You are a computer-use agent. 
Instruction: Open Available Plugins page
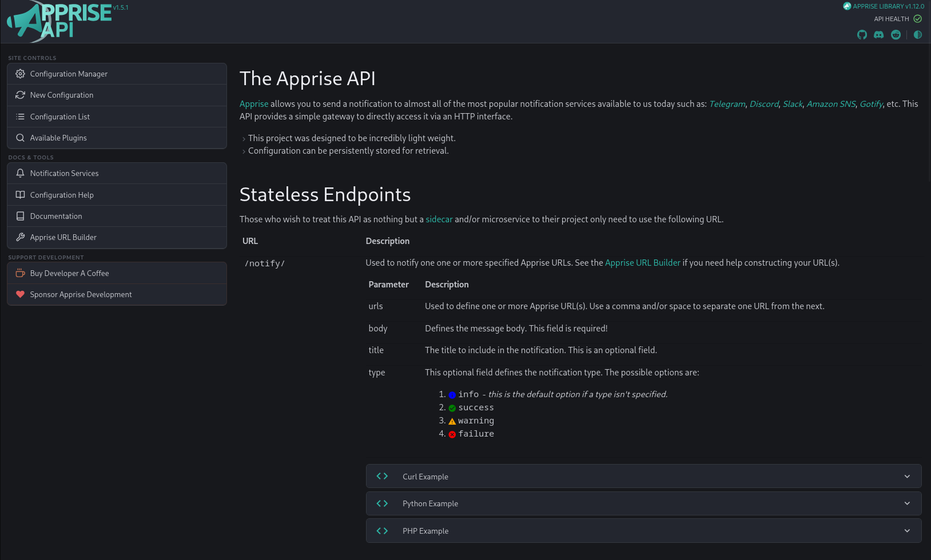click(117, 138)
